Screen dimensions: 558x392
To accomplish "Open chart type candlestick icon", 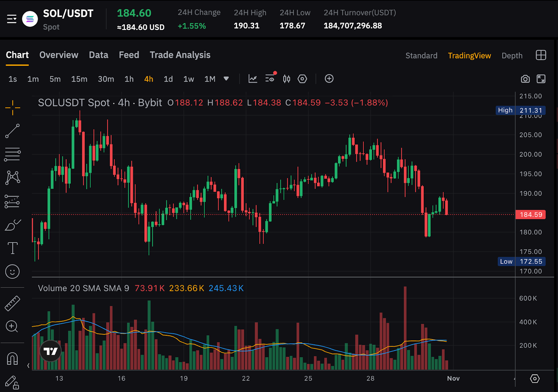I will click(x=286, y=79).
